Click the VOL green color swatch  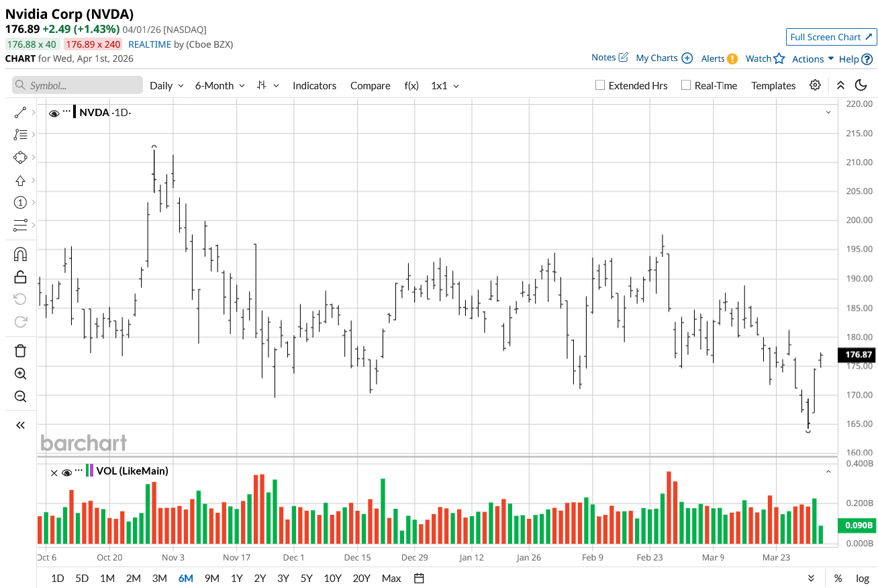87,471
